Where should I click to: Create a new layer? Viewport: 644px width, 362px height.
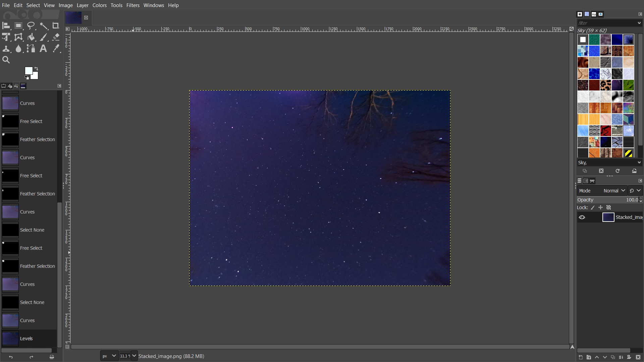[x=581, y=357]
